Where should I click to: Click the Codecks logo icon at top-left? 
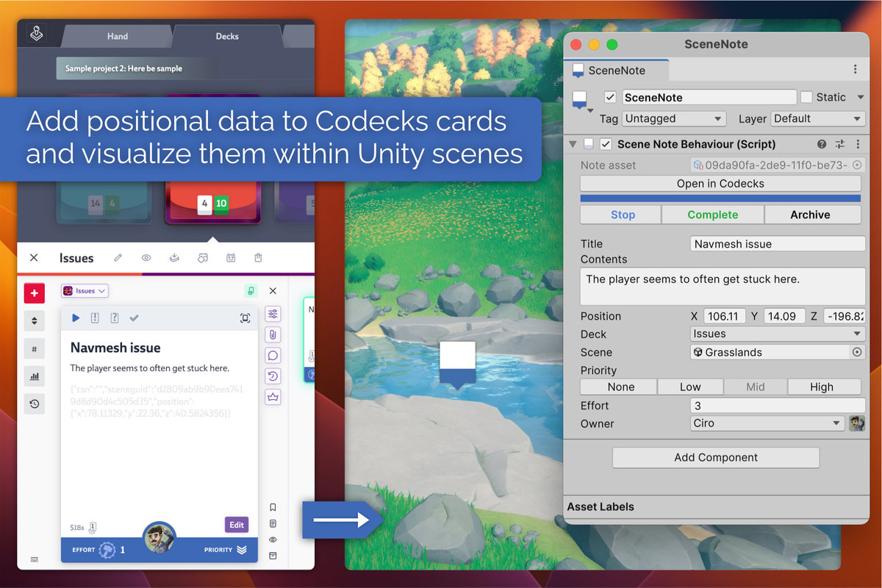37,34
